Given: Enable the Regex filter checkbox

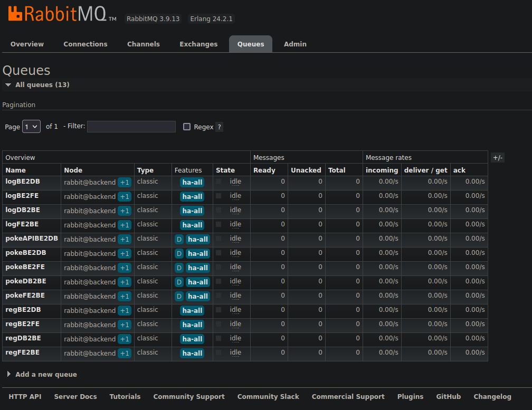Looking at the screenshot, I should tap(187, 127).
